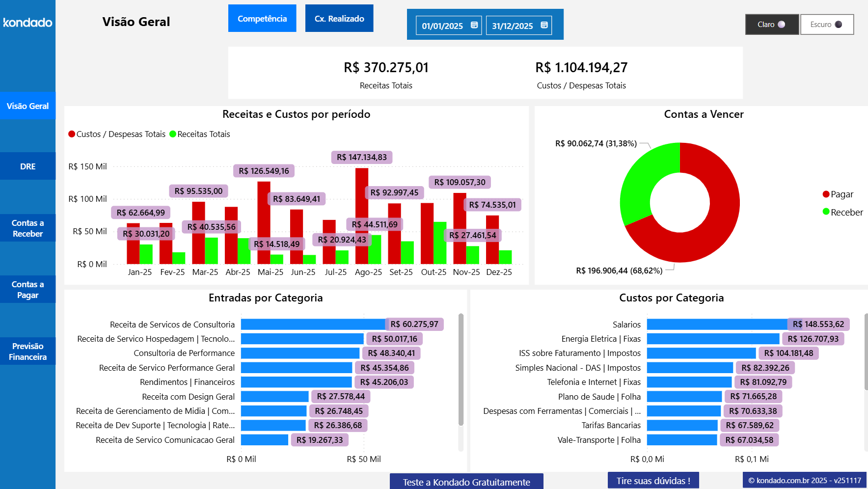The height and width of the screenshot is (489, 868).
Task: Click the Teste a Kondado Gratuitamente button
Action: [466, 482]
